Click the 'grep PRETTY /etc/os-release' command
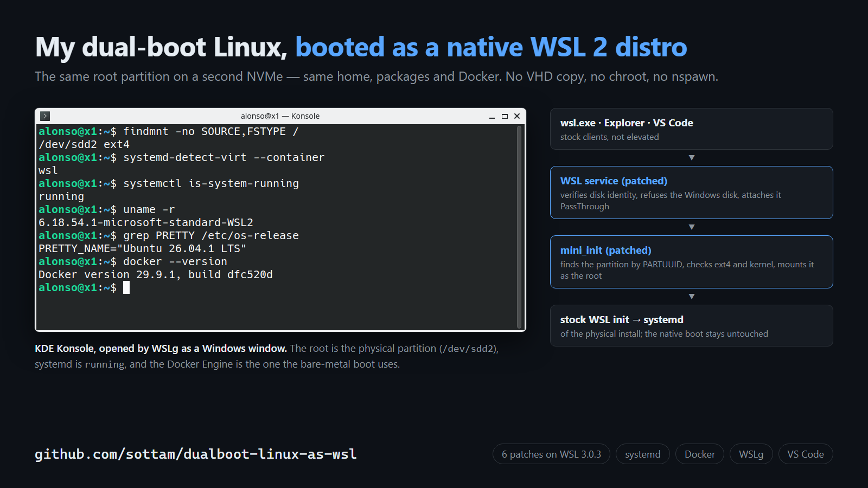 pyautogui.click(x=211, y=235)
